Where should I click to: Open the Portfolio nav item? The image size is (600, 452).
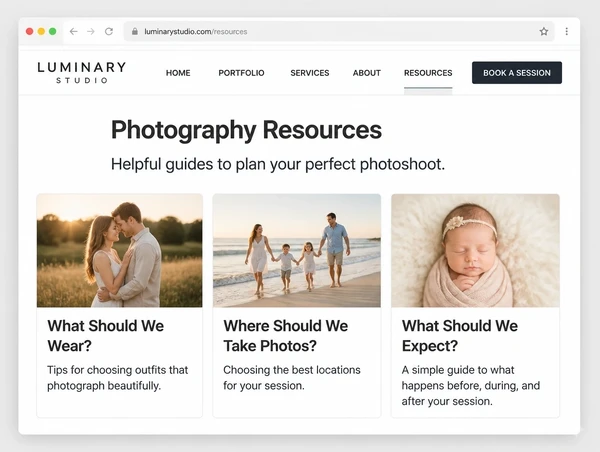241,73
